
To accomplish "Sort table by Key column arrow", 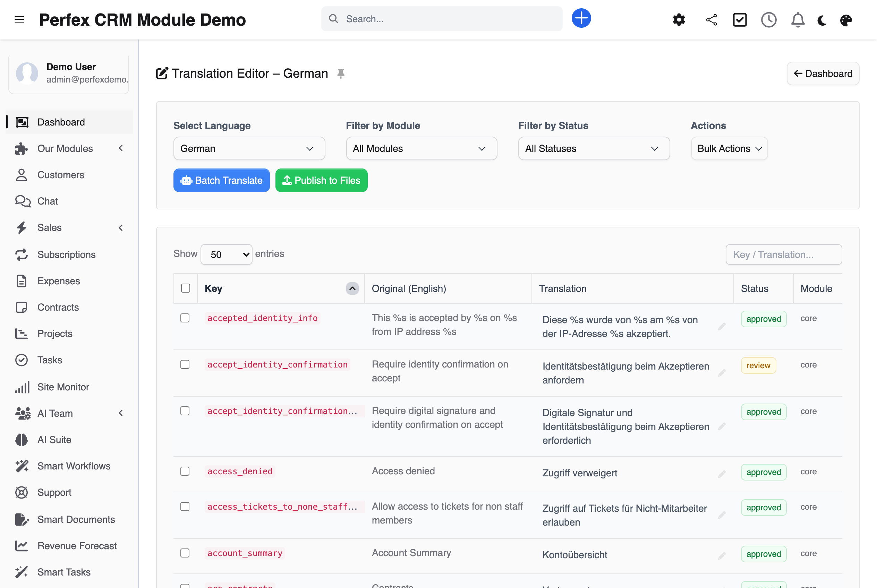I will click(352, 288).
